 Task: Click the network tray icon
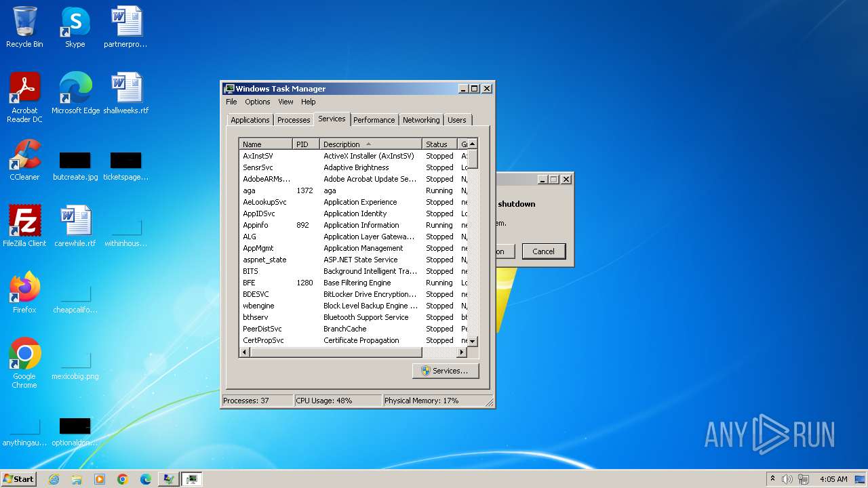[804, 479]
